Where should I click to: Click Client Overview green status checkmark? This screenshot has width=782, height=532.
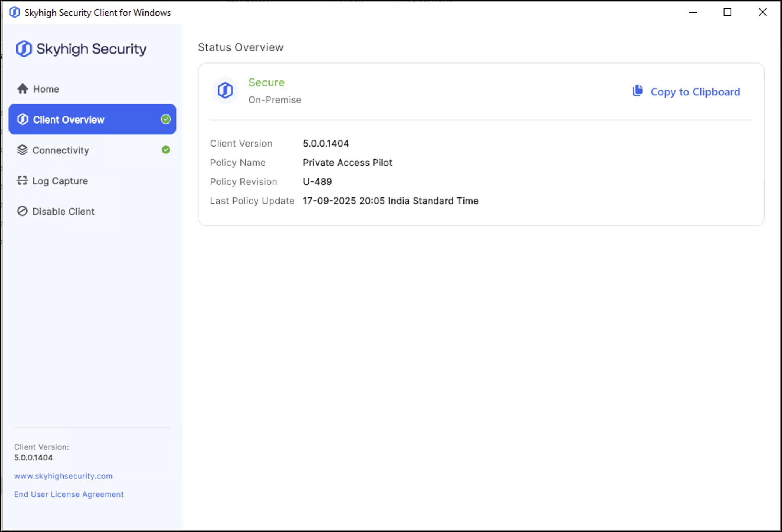point(166,119)
